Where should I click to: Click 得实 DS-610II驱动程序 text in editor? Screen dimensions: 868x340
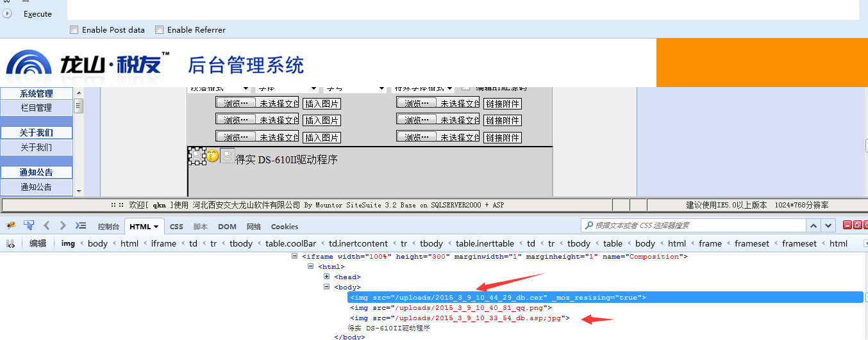286,160
